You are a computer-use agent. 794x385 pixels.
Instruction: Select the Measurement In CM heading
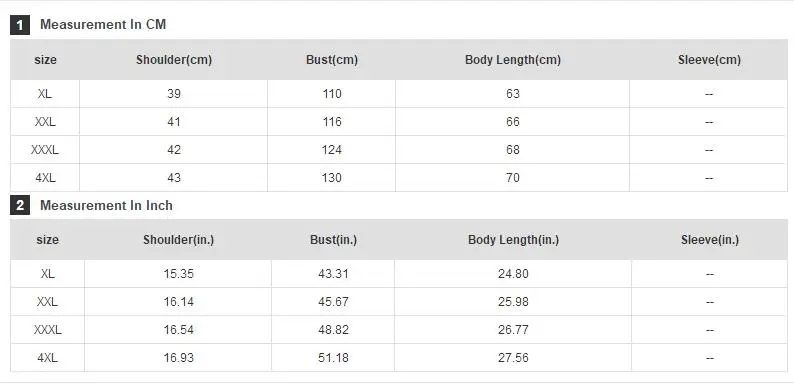click(x=103, y=24)
